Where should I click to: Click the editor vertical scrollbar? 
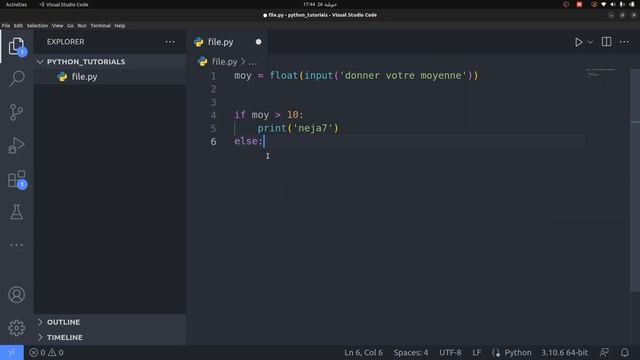click(x=635, y=180)
